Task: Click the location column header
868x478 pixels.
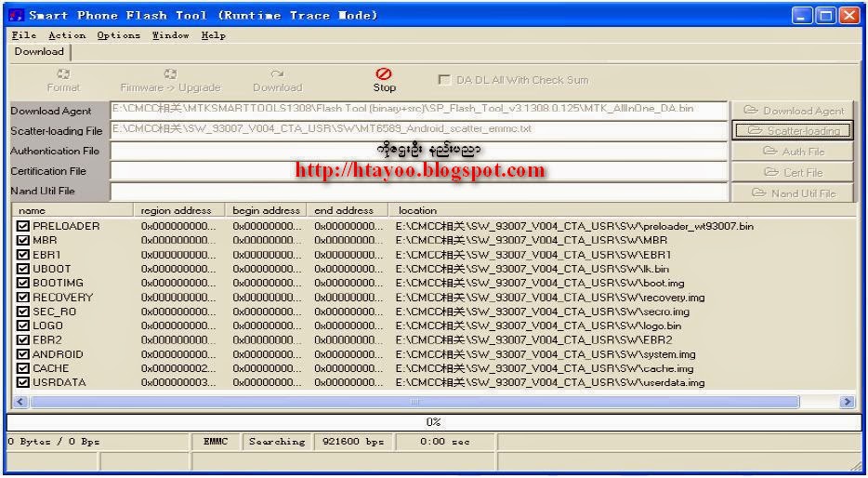Action: coord(623,210)
